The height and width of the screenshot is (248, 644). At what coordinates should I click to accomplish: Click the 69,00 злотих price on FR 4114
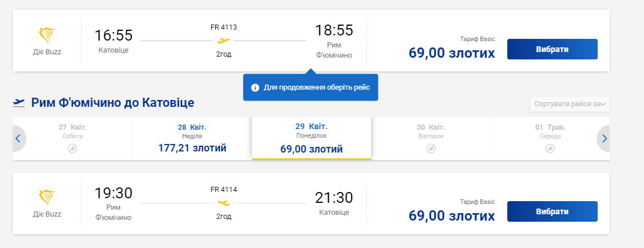451,216
